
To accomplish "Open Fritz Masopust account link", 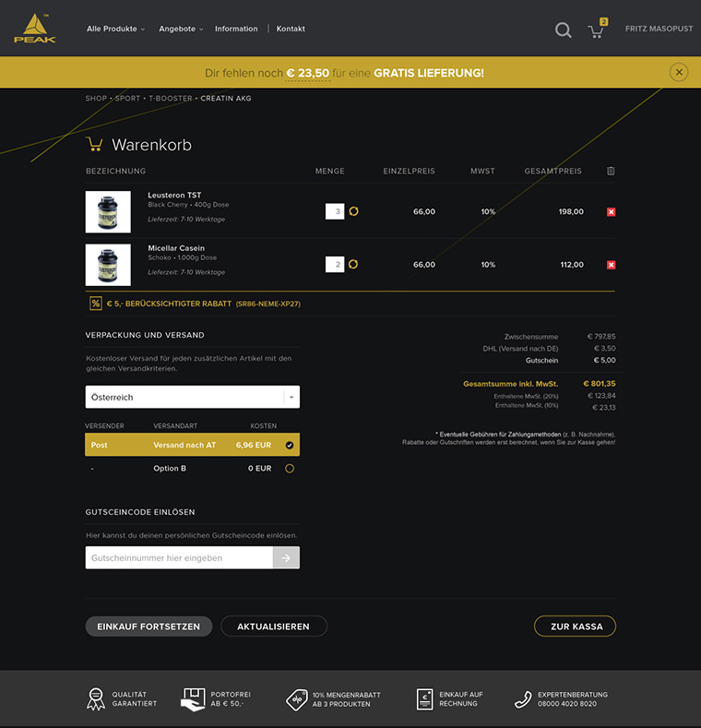I will coord(659,29).
